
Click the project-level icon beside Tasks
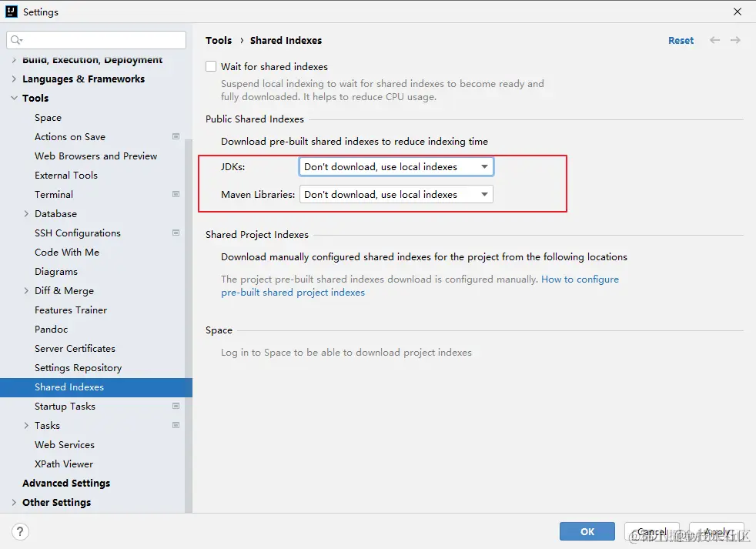pos(176,425)
